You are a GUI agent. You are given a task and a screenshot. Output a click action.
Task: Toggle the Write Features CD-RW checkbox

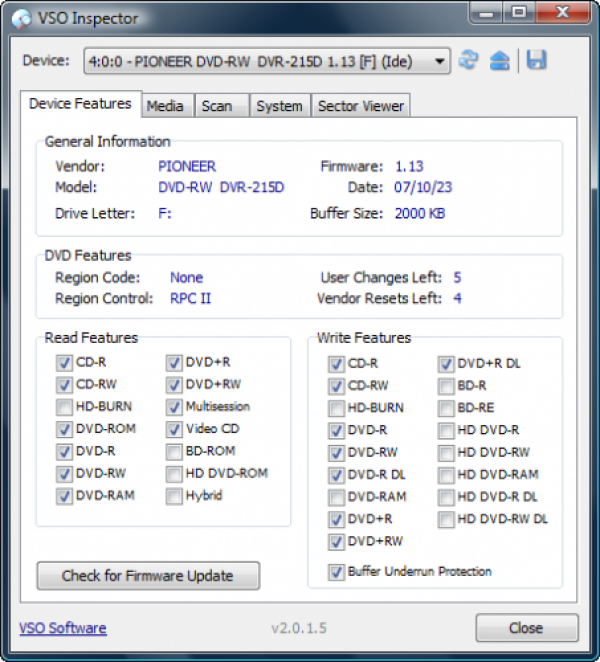pyautogui.click(x=336, y=386)
